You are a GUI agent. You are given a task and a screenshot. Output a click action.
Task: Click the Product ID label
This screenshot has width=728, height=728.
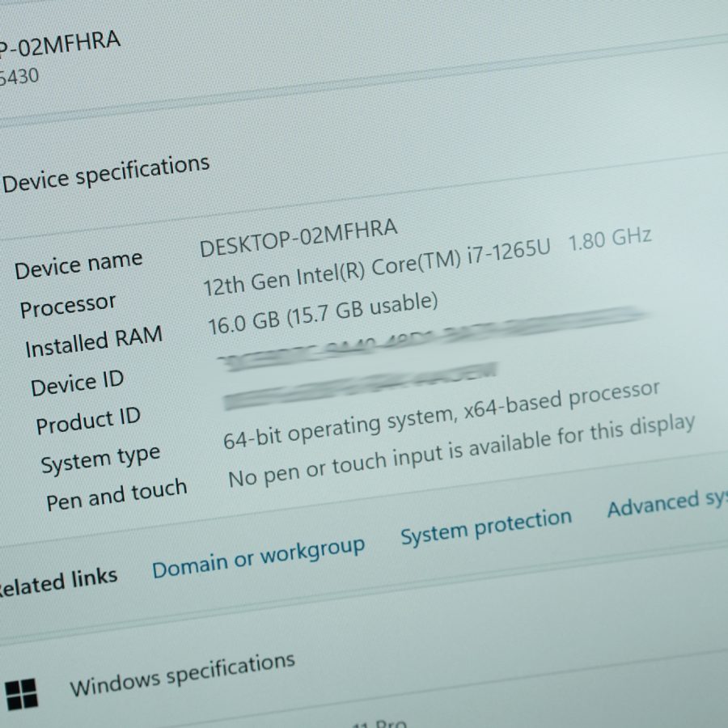click(x=88, y=421)
